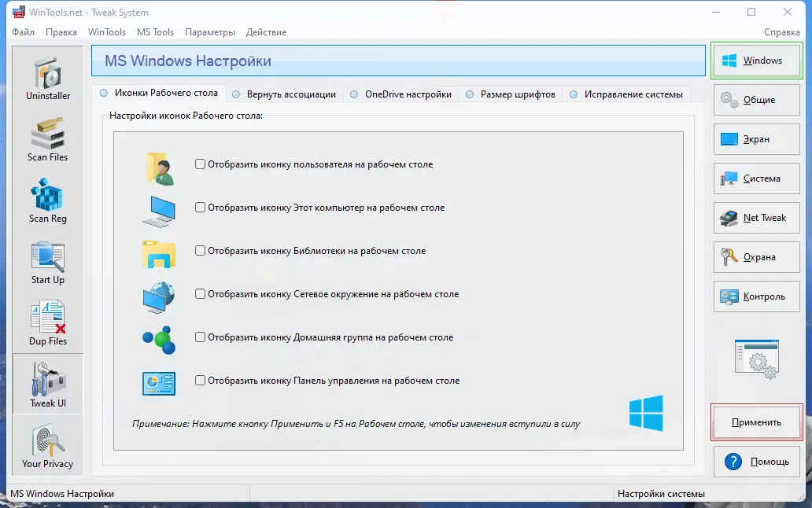Select the Tweak UI tool
This screenshot has height=508, width=812.
point(48,385)
